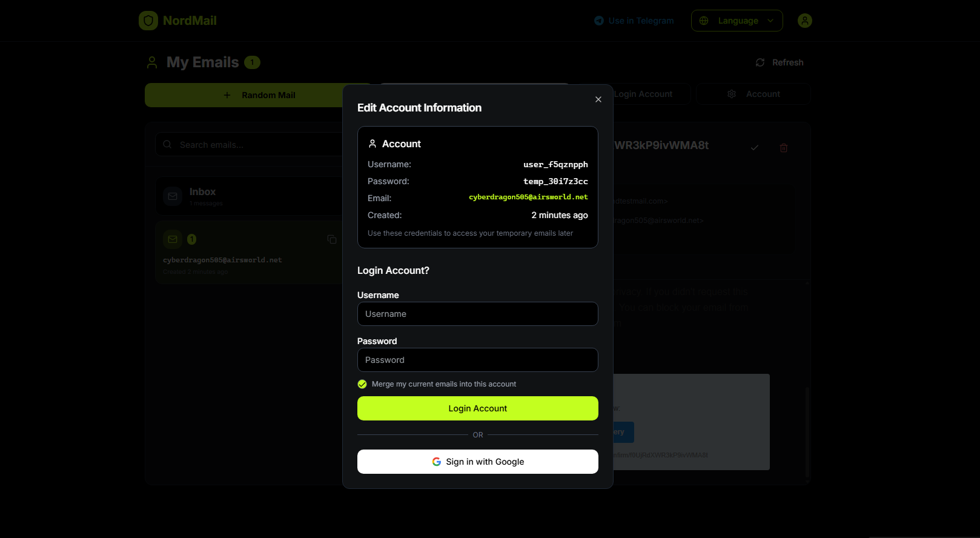Focus the Password input field
The width and height of the screenshot is (980, 538).
[x=478, y=360]
